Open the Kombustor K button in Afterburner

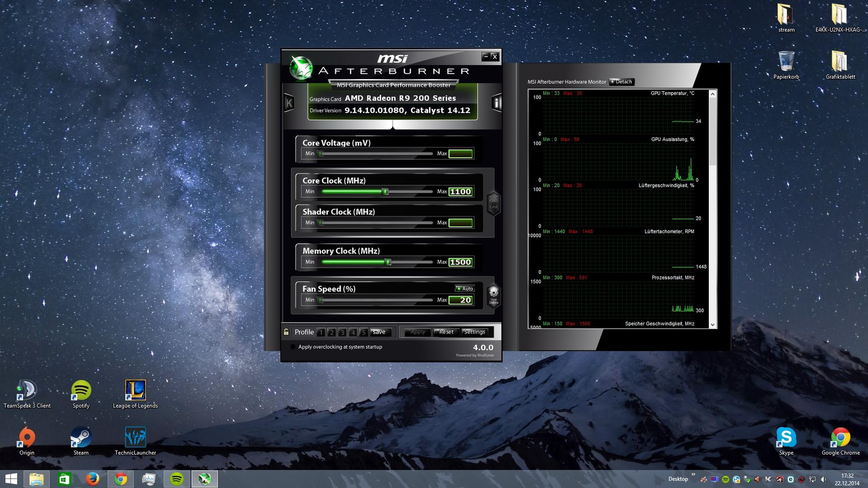pos(289,103)
